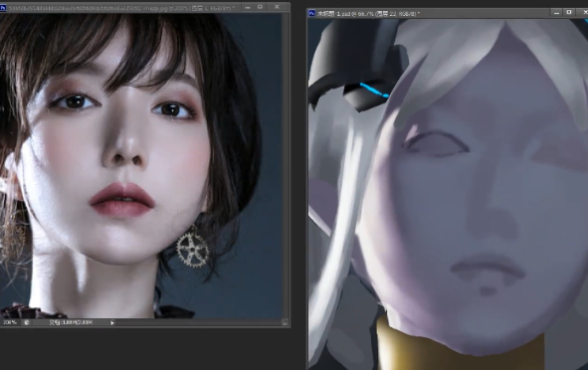Click the painted face canvas in psd window
This screenshot has height=370, width=588.
pos(448,194)
